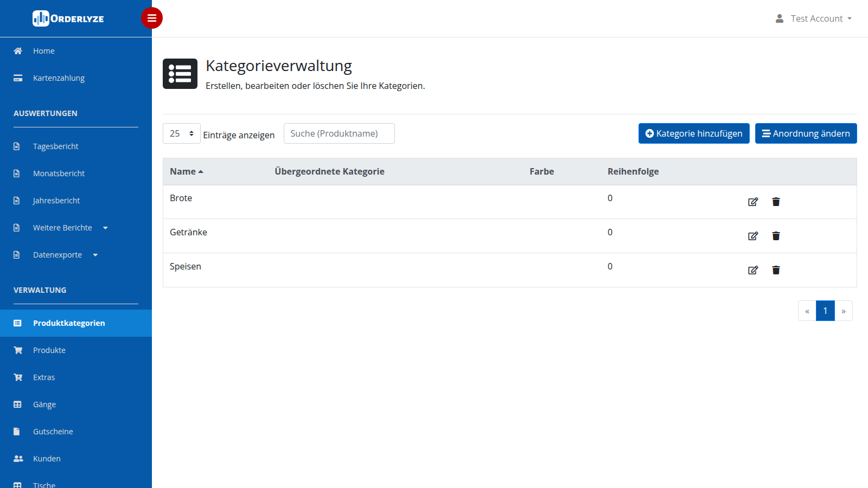This screenshot has height=488, width=868.
Task: Open the Test Account dropdown menu
Action: 814,18
